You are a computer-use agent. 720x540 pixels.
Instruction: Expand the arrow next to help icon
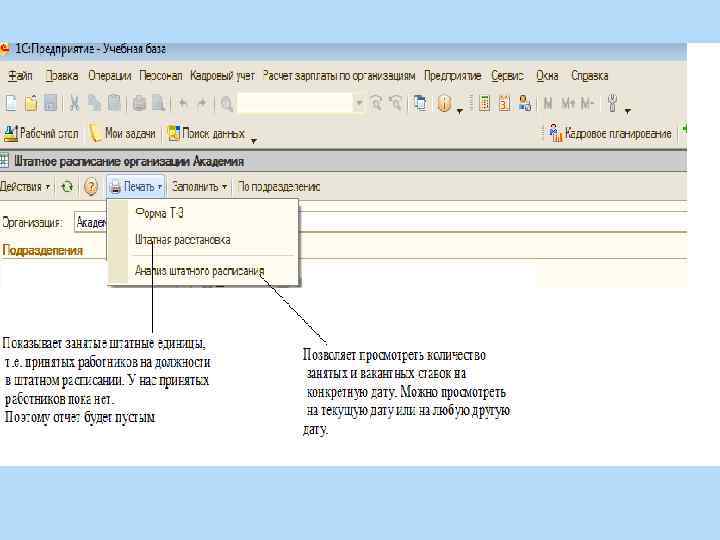coord(460,110)
